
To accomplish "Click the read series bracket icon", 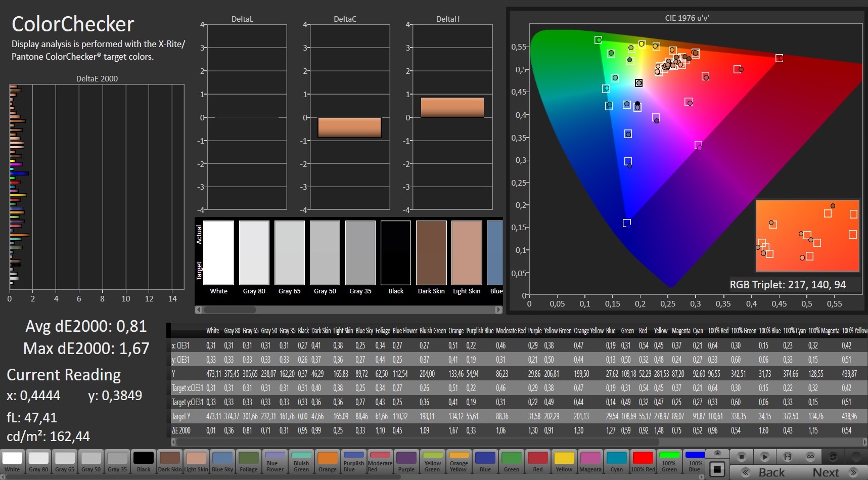I will click(788, 457).
